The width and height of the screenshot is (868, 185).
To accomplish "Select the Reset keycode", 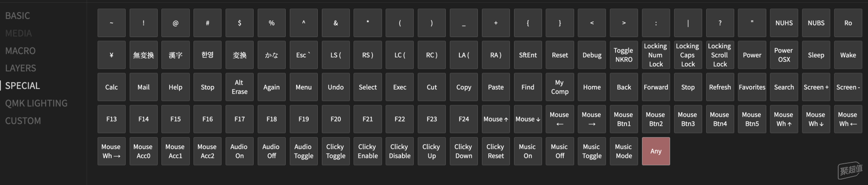I will [x=560, y=55].
